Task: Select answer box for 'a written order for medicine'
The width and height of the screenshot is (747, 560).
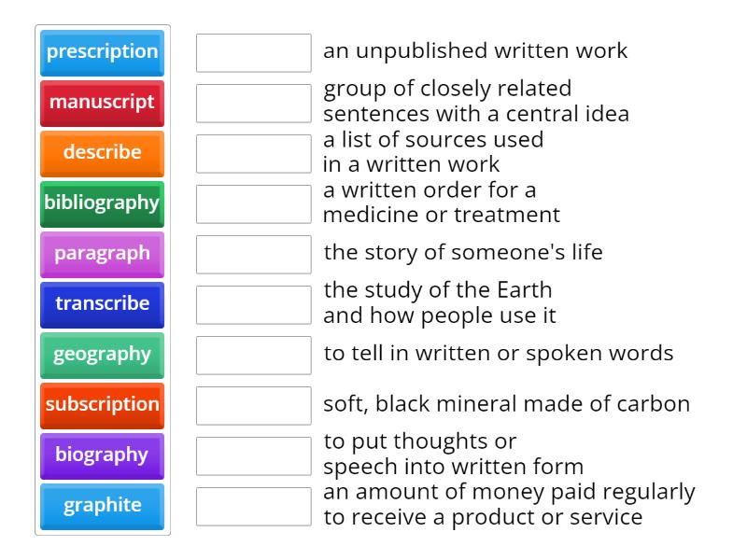Action: click(254, 204)
